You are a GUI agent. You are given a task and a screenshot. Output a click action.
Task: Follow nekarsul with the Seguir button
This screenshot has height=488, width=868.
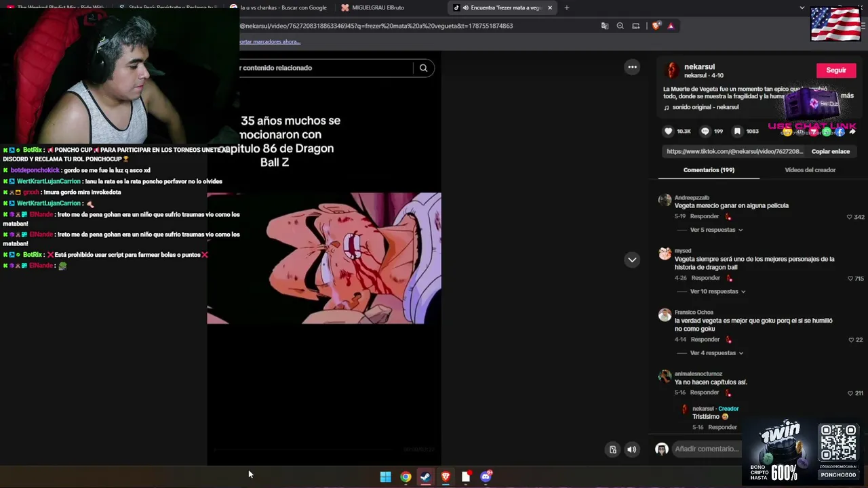(x=836, y=70)
